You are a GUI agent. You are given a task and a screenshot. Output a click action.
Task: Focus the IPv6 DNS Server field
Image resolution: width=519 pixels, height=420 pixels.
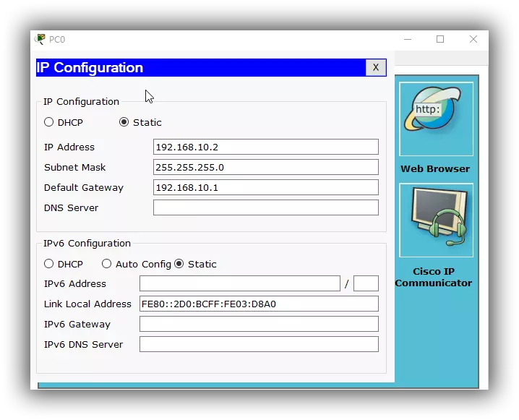[x=259, y=344]
